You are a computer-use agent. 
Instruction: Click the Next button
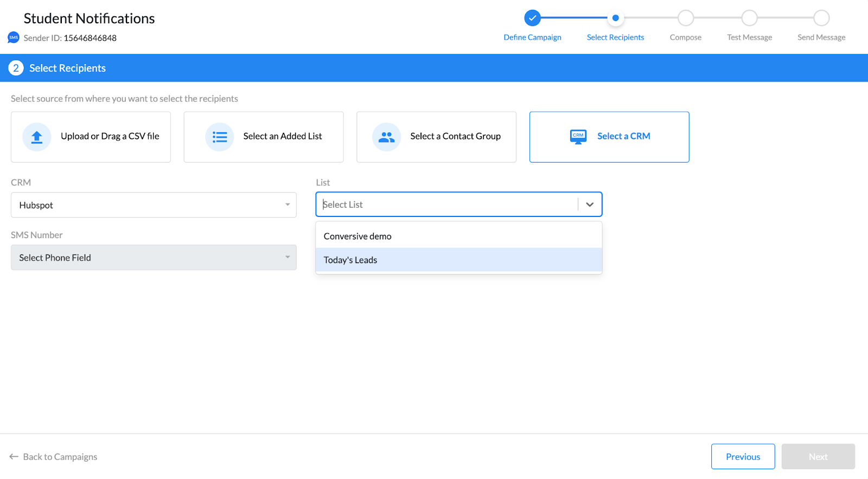[x=818, y=457]
